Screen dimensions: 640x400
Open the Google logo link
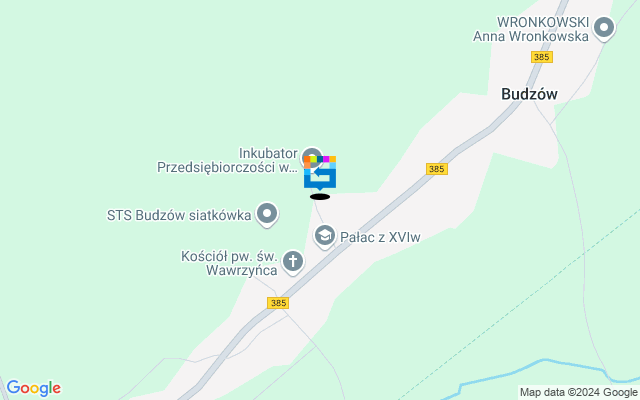click(x=33, y=388)
